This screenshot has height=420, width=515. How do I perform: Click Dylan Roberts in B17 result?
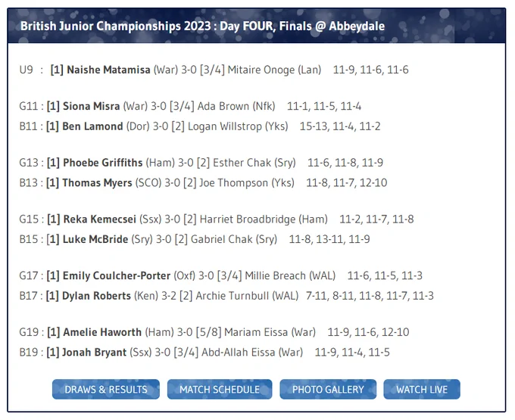coord(96,296)
